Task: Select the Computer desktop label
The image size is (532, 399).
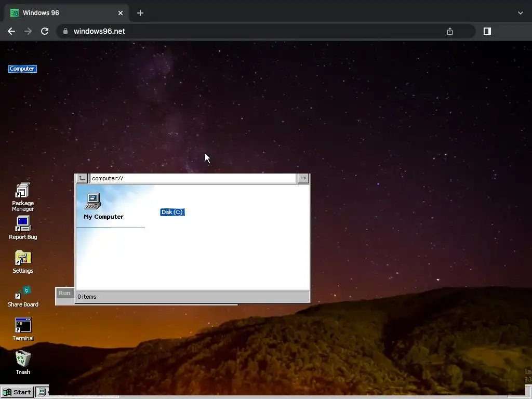Action: 22,69
